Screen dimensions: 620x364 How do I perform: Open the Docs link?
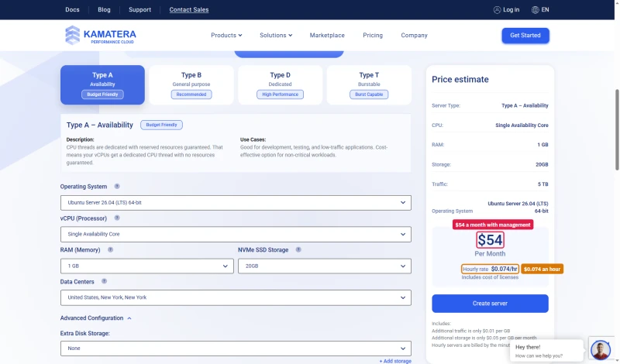72,9
